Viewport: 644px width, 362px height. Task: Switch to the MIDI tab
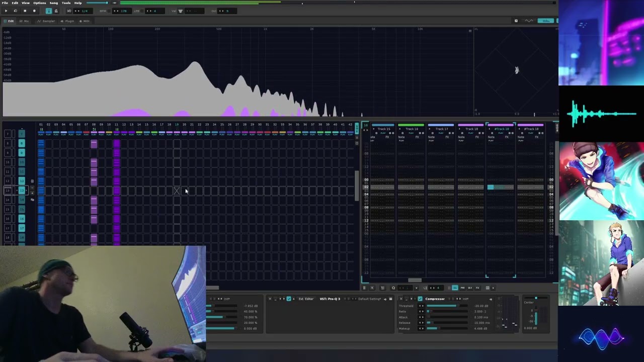click(x=85, y=21)
